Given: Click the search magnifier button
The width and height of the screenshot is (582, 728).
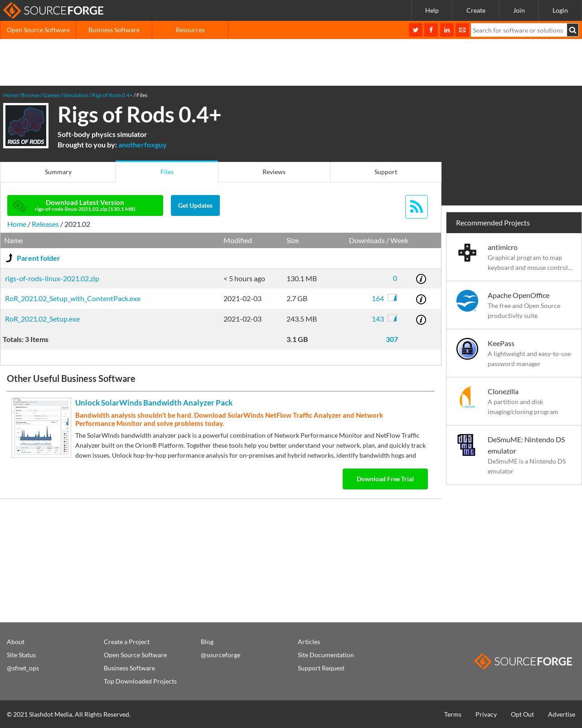Looking at the screenshot, I should [573, 30].
